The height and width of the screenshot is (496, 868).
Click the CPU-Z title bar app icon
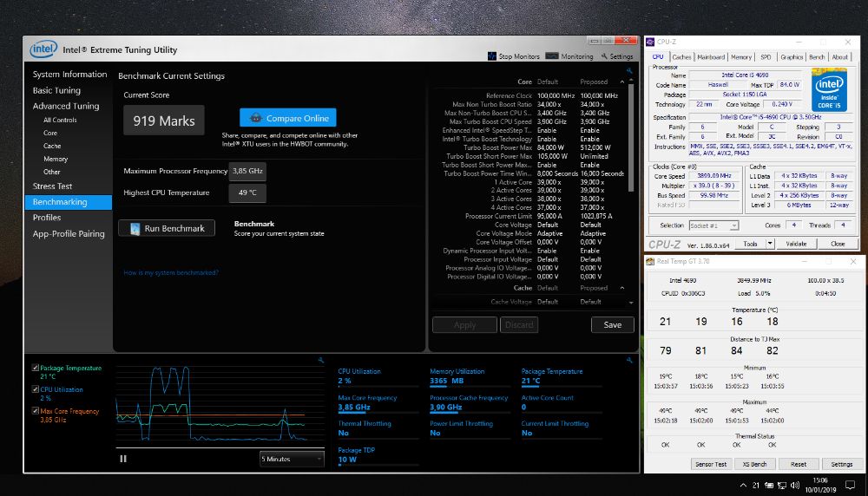pos(650,42)
